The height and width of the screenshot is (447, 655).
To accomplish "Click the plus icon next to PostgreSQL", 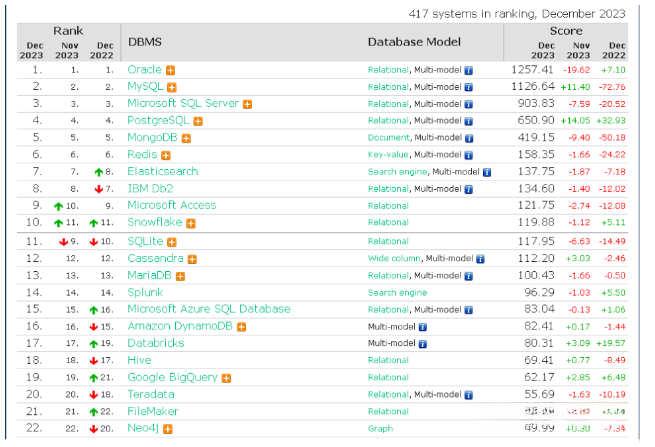I will coord(198,122).
